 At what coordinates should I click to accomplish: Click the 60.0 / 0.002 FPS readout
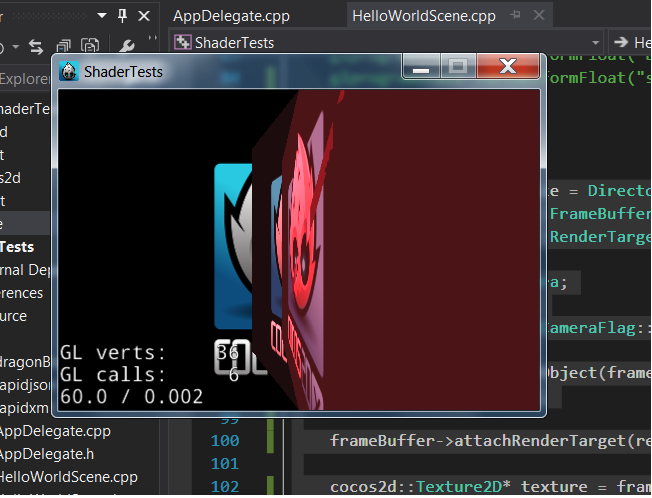pyautogui.click(x=131, y=397)
